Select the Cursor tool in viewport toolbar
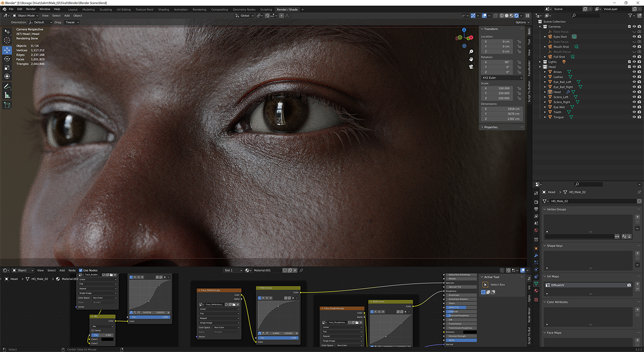Screen dimensions: 644x352 [x=7, y=40]
